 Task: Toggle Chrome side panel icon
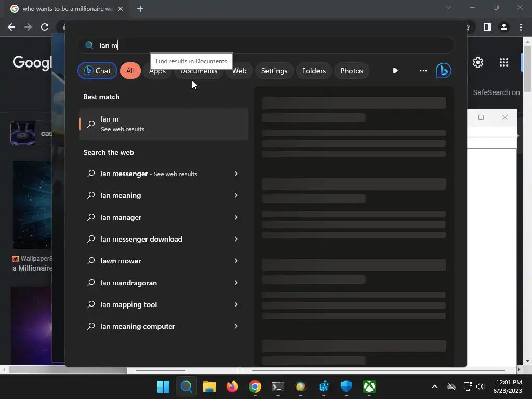[487, 27]
